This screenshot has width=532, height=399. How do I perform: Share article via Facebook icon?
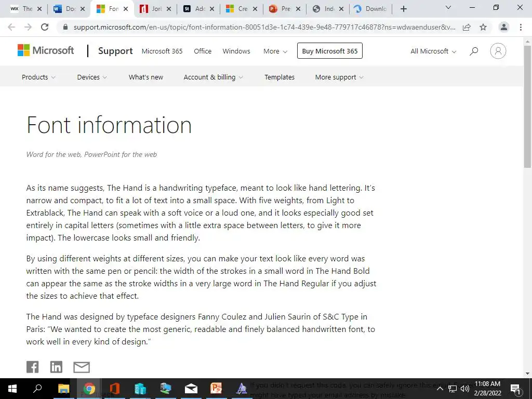tap(33, 367)
